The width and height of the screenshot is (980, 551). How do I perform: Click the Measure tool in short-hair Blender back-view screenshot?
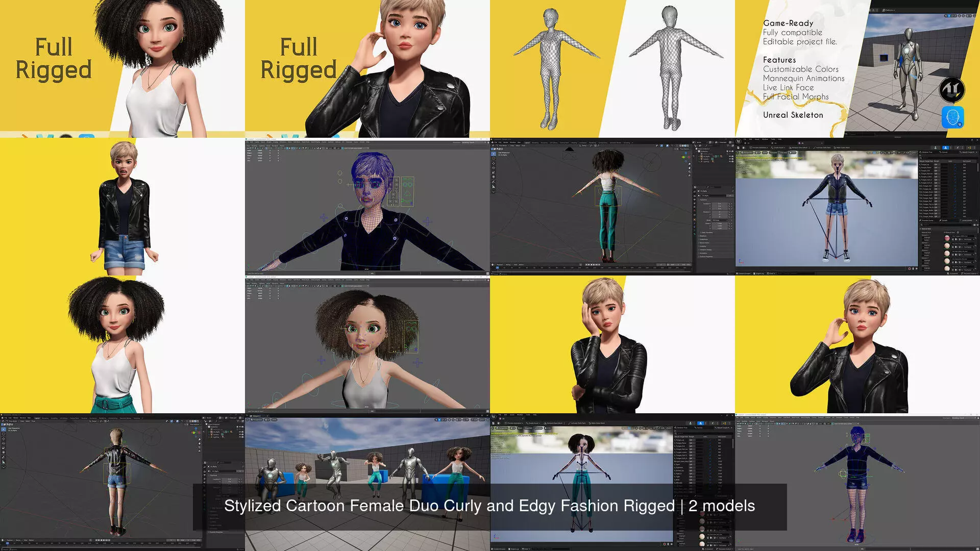tap(4, 462)
